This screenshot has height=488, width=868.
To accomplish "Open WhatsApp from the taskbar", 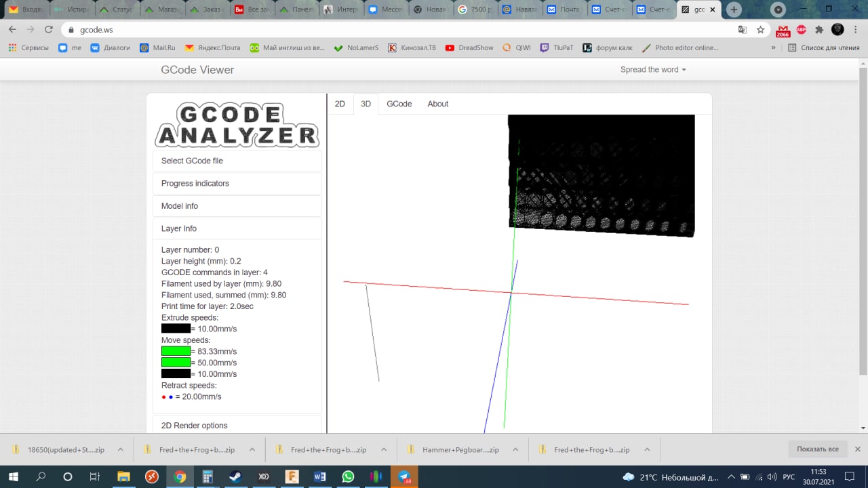I will [x=348, y=476].
